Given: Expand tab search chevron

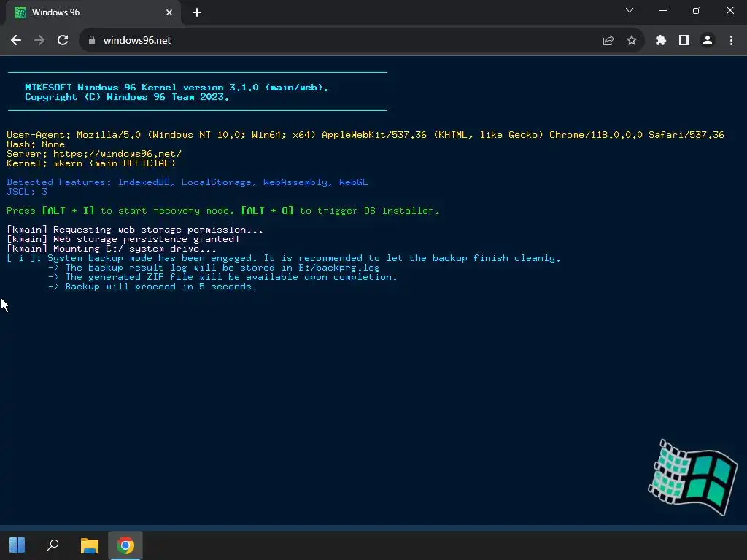Looking at the screenshot, I should [x=630, y=10].
